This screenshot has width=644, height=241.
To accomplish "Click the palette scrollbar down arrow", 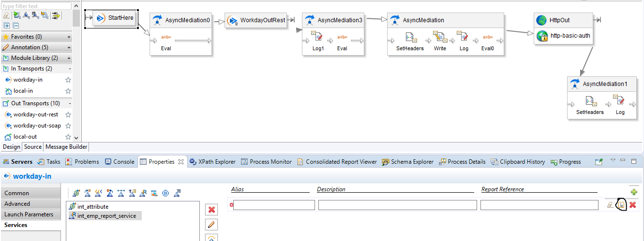I will [76, 138].
